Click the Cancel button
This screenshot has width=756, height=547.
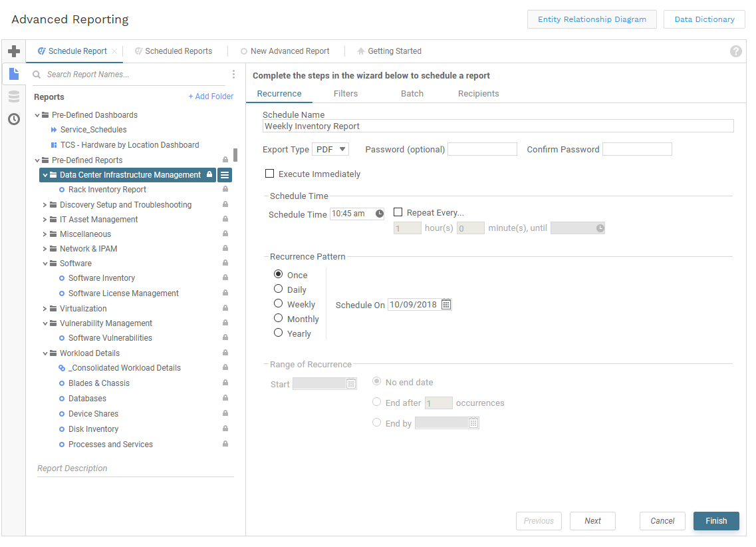[x=662, y=521]
